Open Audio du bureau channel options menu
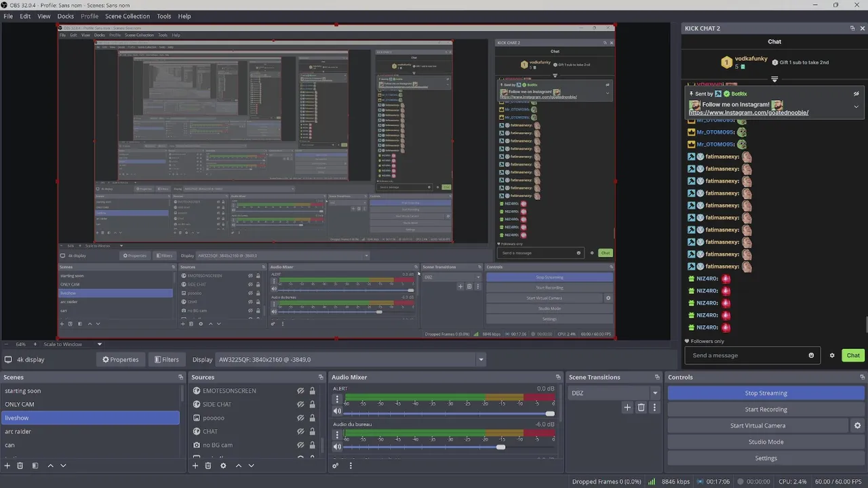Image resolution: width=868 pixels, height=488 pixels. pyautogui.click(x=337, y=436)
